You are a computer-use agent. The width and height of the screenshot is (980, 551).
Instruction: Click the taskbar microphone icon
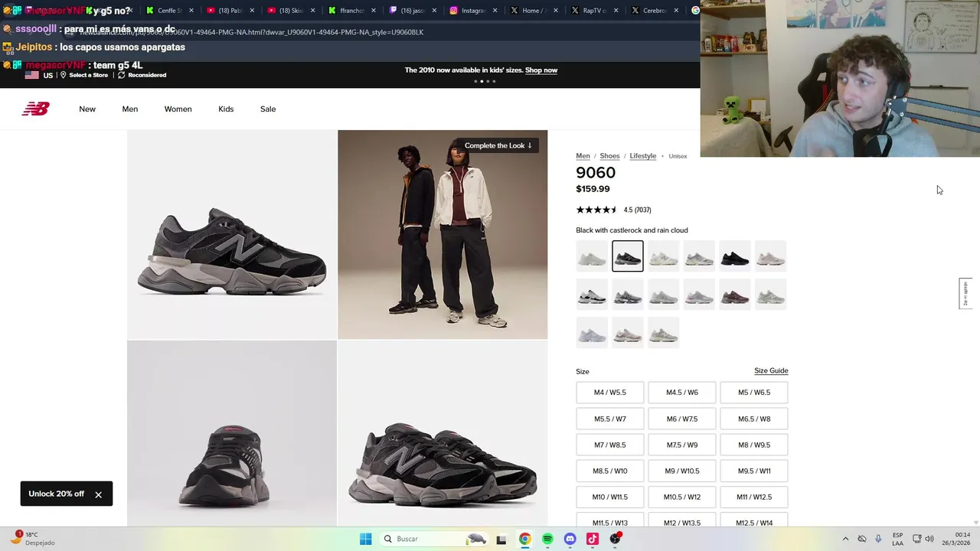(x=878, y=539)
